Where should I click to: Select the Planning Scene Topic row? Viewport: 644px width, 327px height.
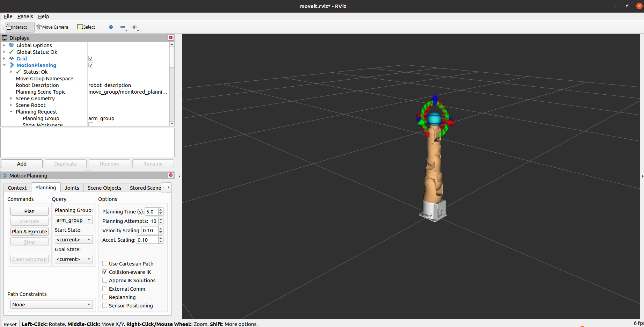point(85,92)
